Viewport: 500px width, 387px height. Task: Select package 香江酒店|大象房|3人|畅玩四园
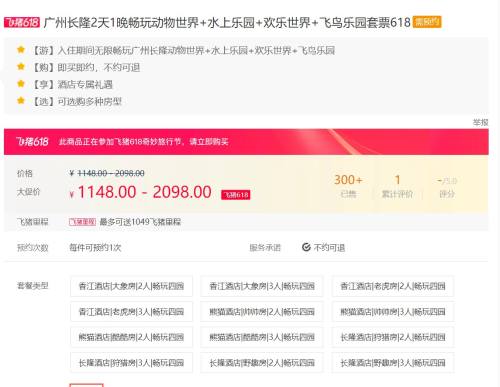coord(262,286)
